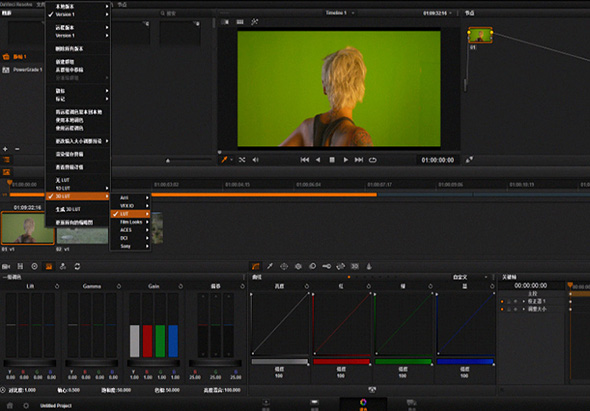Add gallery album with plus icon
This screenshot has height=411, width=590.
pyautogui.click(x=5, y=149)
